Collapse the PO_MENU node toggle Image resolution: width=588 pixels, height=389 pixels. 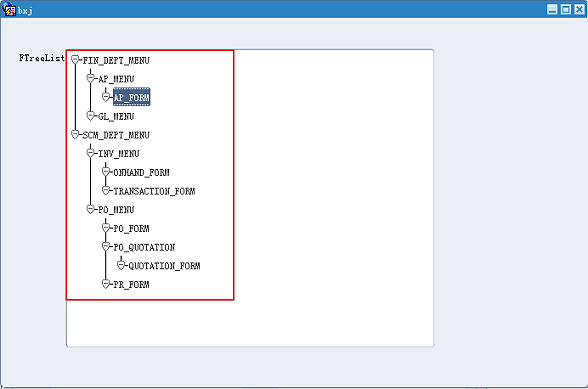(90, 209)
